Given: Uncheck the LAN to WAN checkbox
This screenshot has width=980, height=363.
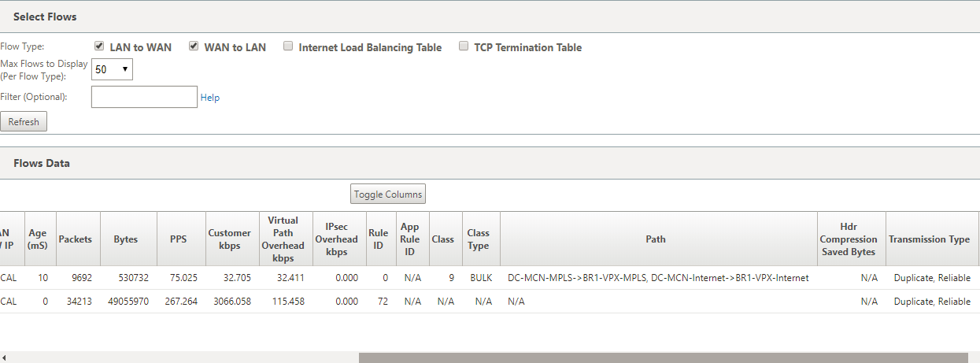Looking at the screenshot, I should pos(99,46).
